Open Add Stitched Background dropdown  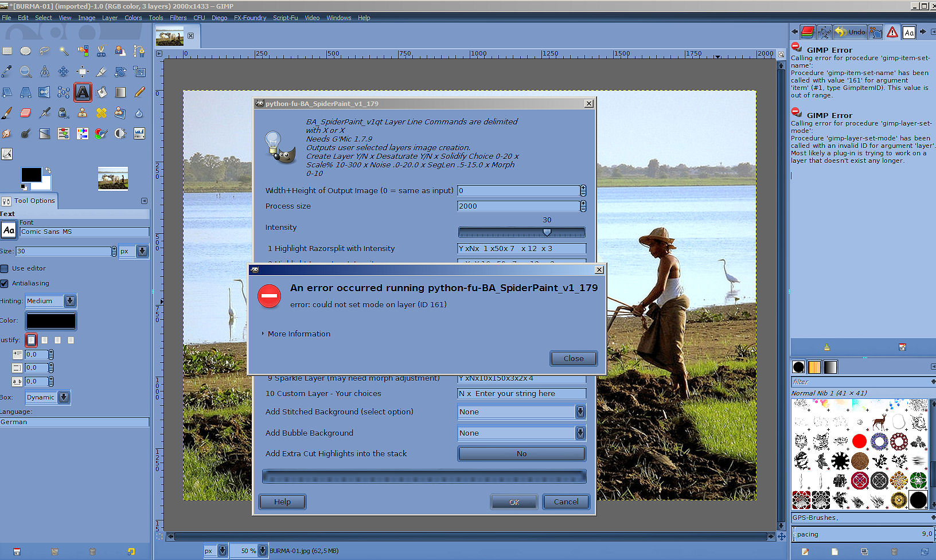[521, 412]
